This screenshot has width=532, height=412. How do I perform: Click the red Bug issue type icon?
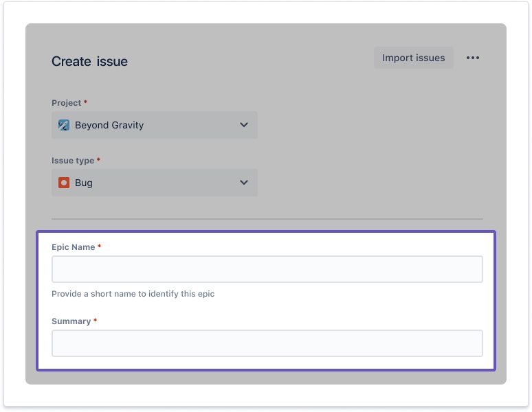tap(64, 183)
